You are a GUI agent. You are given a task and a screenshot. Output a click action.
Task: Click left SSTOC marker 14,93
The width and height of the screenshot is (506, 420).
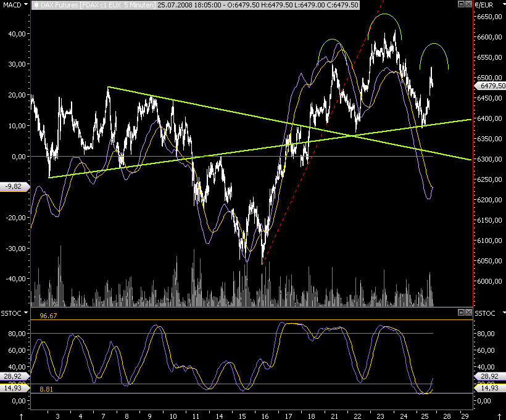point(15,388)
